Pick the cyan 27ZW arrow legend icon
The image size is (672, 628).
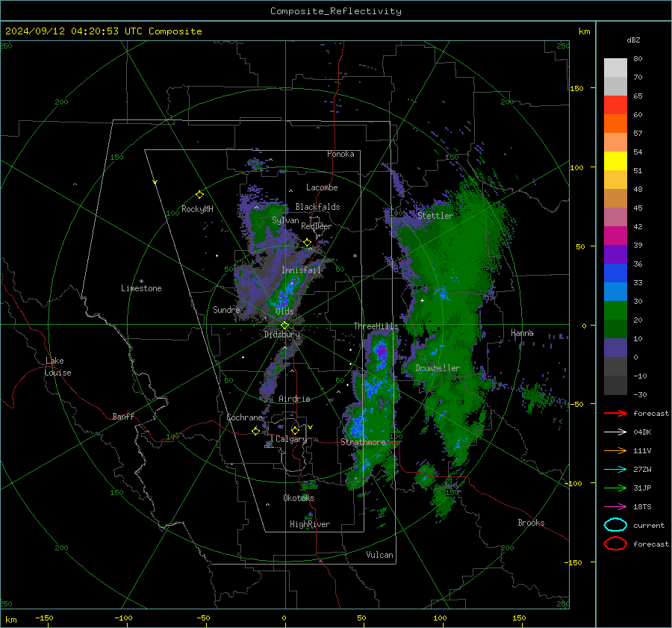(615, 470)
